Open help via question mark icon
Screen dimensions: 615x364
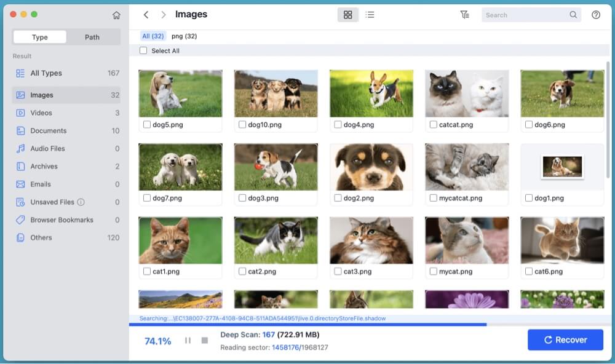tap(595, 15)
